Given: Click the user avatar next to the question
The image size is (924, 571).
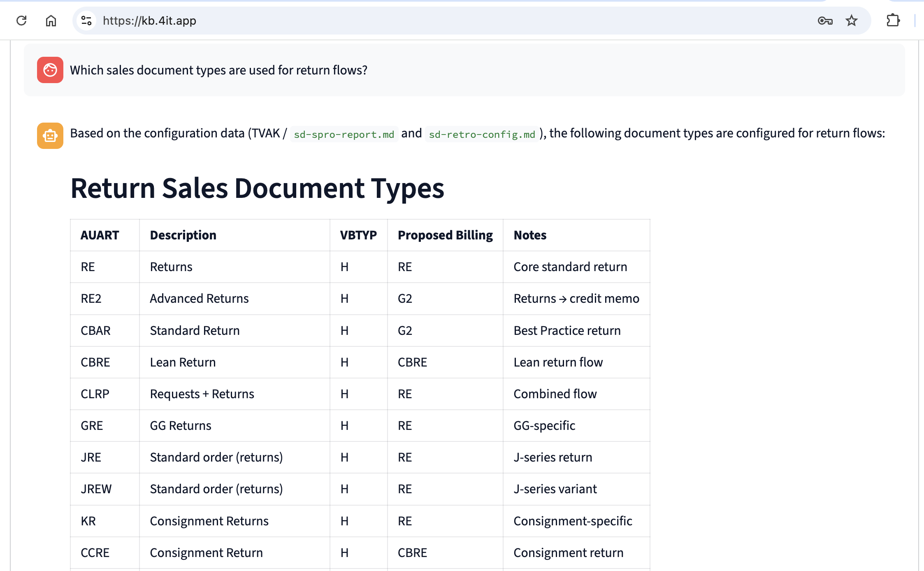Looking at the screenshot, I should tap(50, 70).
